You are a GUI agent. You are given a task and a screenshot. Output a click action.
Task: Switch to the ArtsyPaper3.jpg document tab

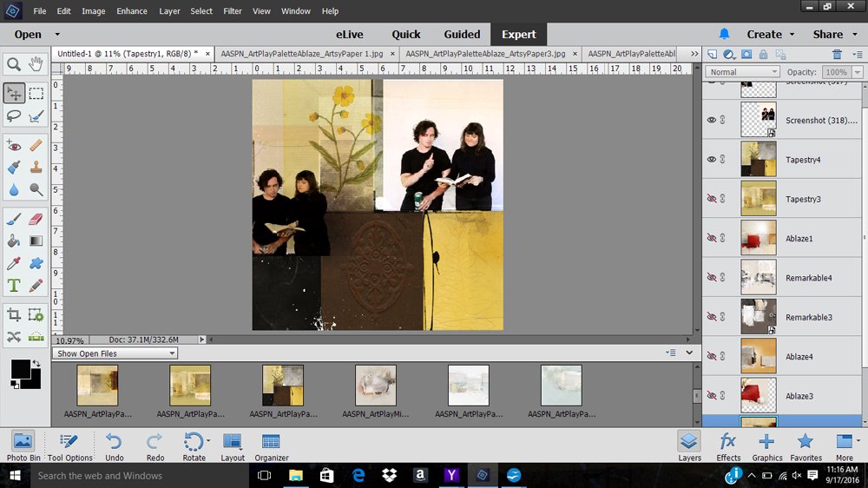tap(485, 54)
